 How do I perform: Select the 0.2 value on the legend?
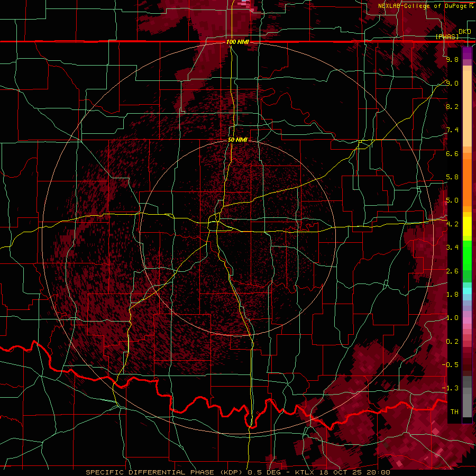pos(452,342)
